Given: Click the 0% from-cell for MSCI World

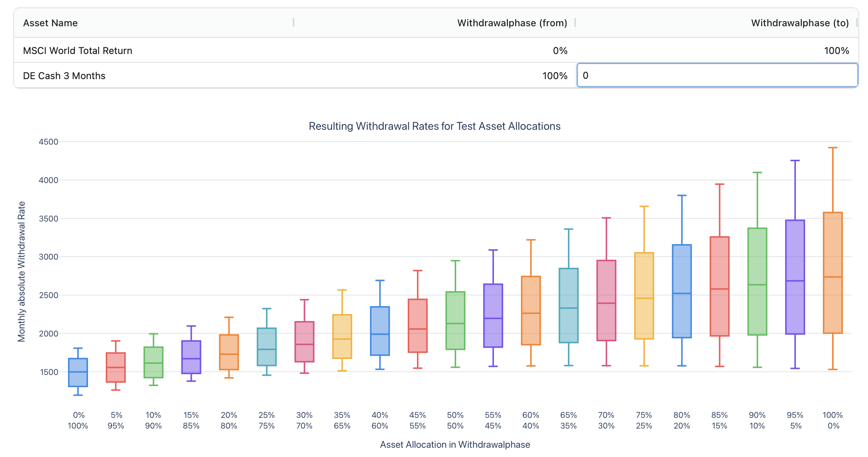Looking at the screenshot, I should (560, 51).
